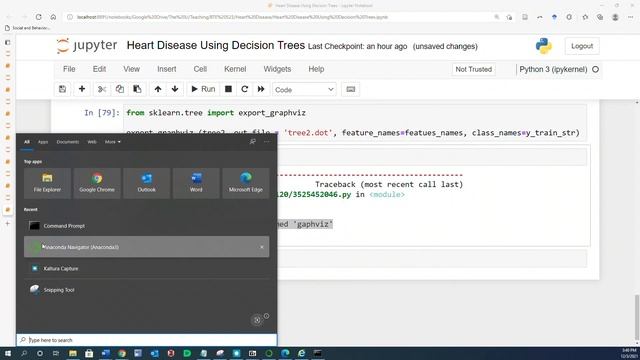Open the Windows Start menu
The width and height of the screenshot is (640, 360).
(8, 353)
